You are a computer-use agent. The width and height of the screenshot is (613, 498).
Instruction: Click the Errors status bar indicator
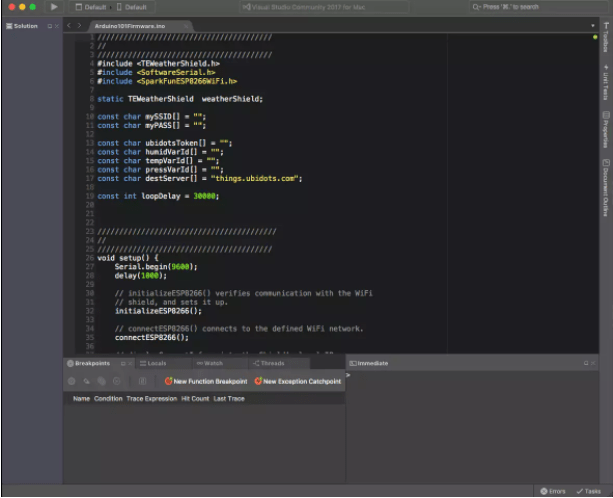click(x=554, y=491)
